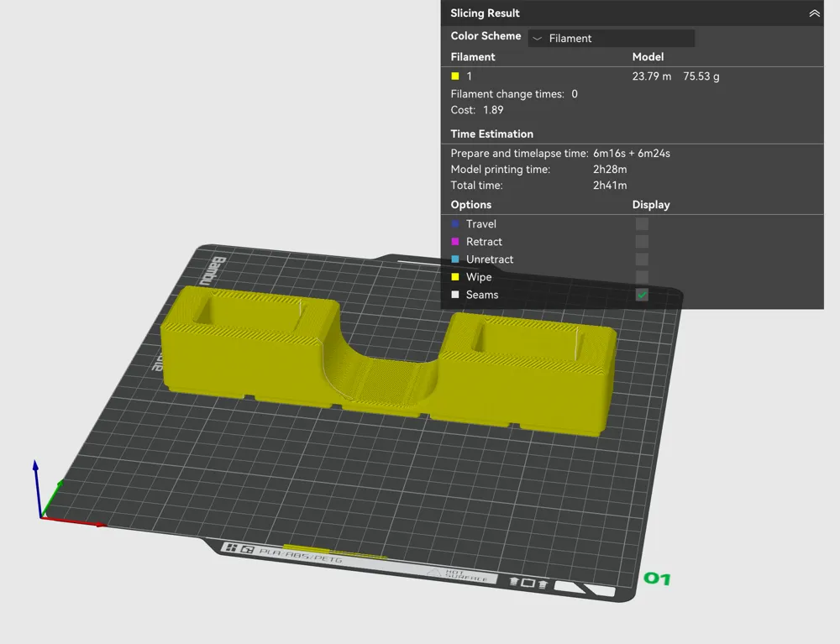This screenshot has height=644, width=840.
Task: Enable the Retract display checkbox
Action: (642, 242)
